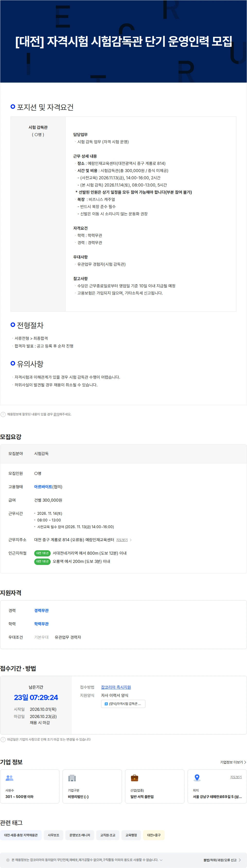Click 유관업무 경력자 preferred condition text
The image size is (247, 868).
pyautogui.click(x=68, y=637)
